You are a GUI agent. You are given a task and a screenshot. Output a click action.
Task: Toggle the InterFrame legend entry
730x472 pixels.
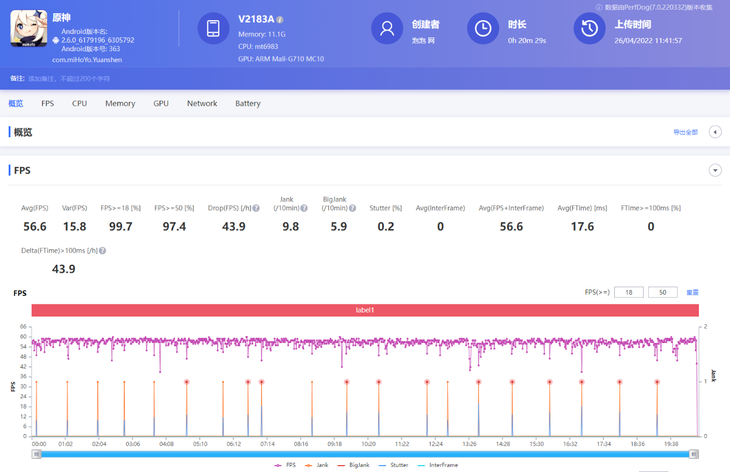[439, 465]
